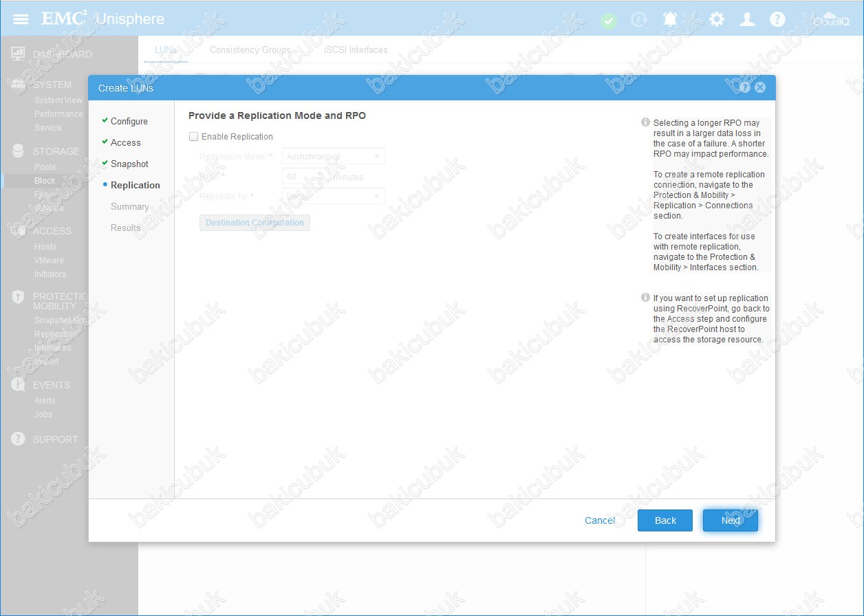Click the Support question icon in sidebar
Screen dimensions: 864x616
click(19, 439)
